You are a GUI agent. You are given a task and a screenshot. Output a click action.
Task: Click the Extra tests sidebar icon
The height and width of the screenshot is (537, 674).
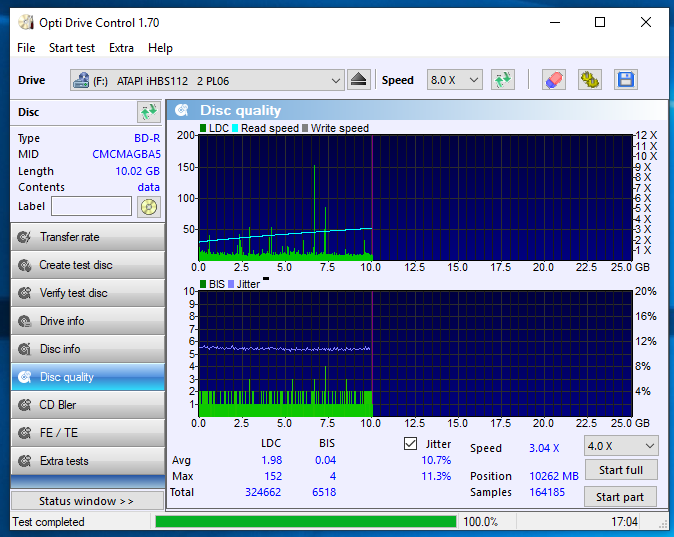pyautogui.click(x=25, y=461)
